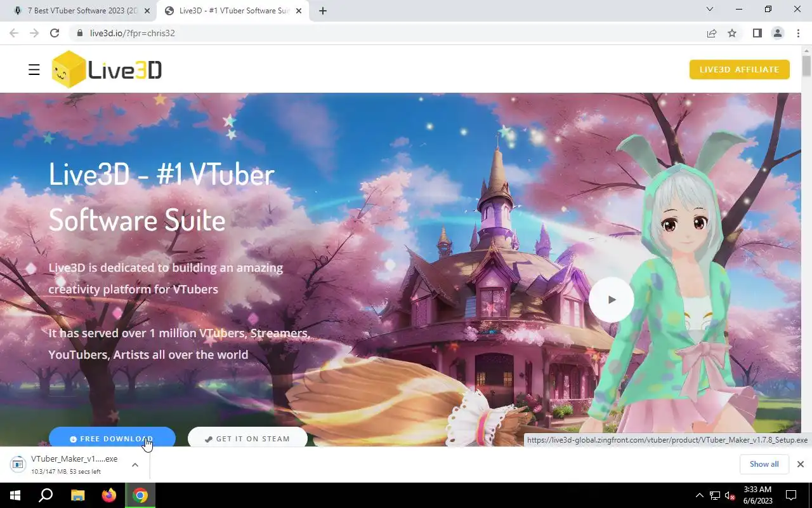The height and width of the screenshot is (508, 812).
Task: Click the FREE DOWNLOAD button
Action: [x=112, y=438]
